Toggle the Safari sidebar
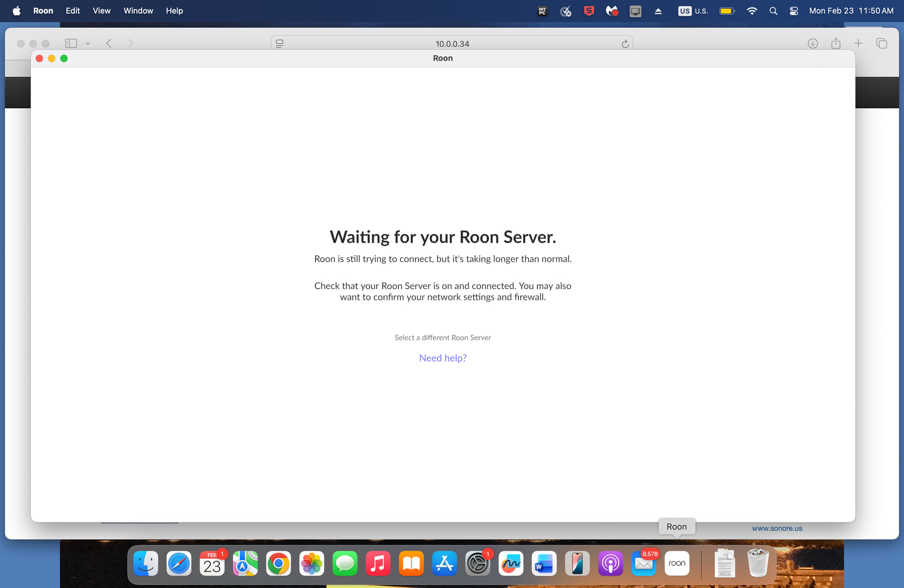Image resolution: width=904 pixels, height=588 pixels. click(x=71, y=43)
